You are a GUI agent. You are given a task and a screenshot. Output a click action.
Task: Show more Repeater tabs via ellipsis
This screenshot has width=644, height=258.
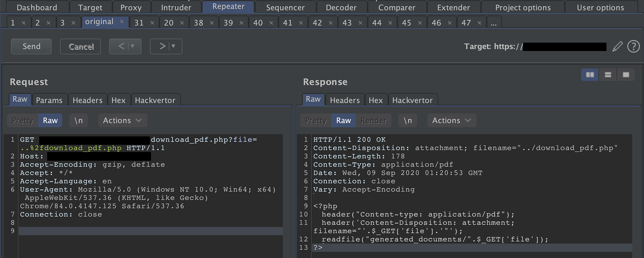[x=494, y=23]
